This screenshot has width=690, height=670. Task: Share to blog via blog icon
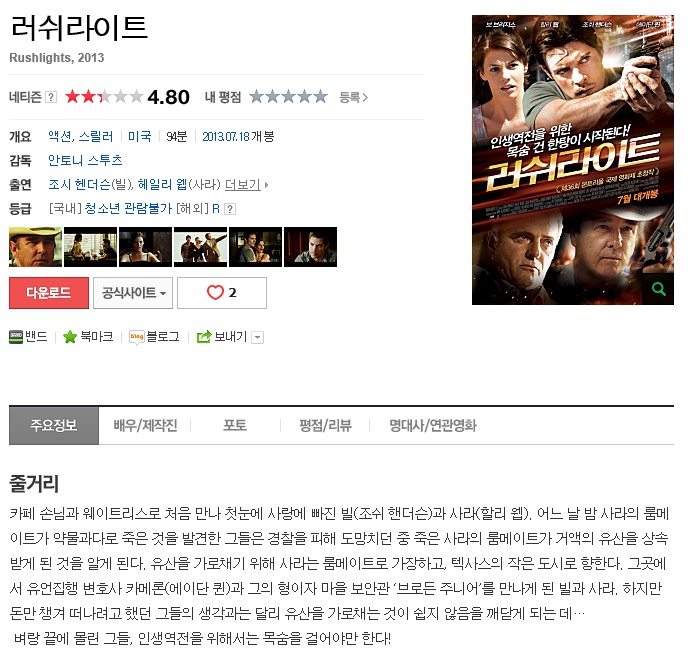click(x=137, y=337)
